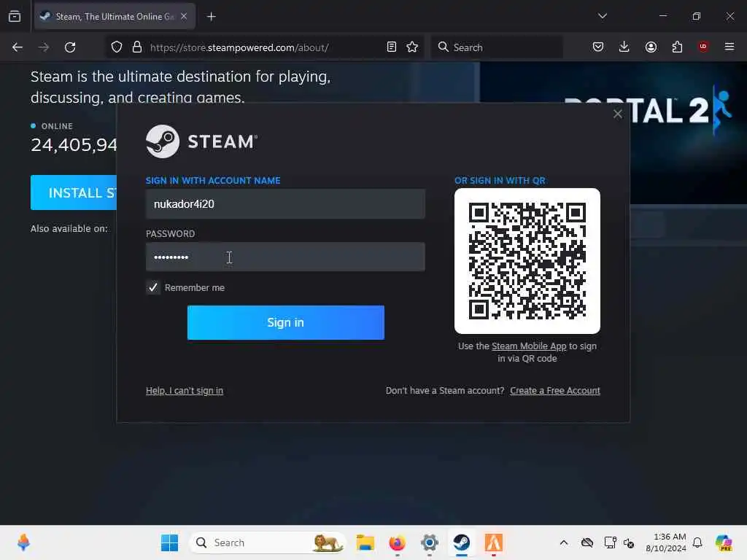Open Firefox from the taskbar
The height and width of the screenshot is (560, 747).
[x=398, y=542]
